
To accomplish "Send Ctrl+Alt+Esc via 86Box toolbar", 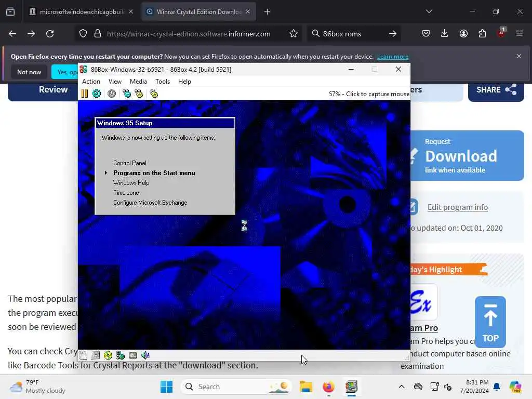I will click(x=139, y=94).
